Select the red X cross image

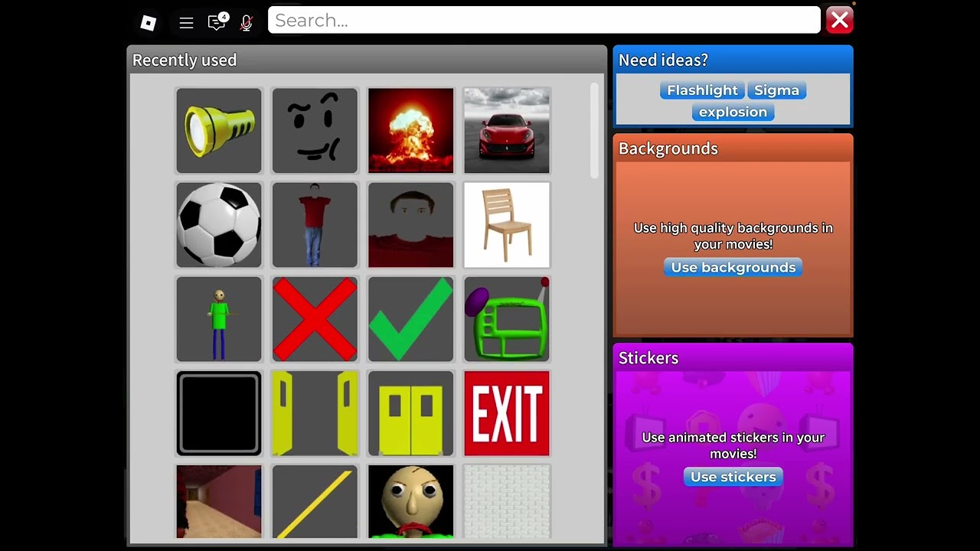pos(315,319)
